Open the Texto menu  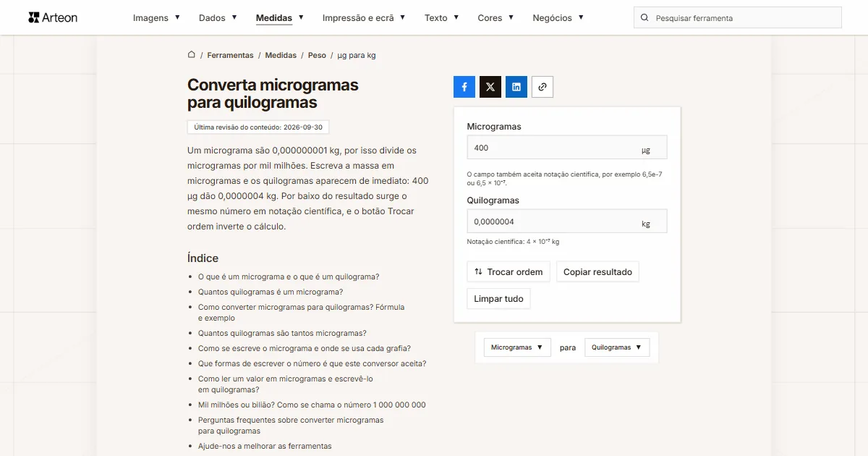[441, 18]
